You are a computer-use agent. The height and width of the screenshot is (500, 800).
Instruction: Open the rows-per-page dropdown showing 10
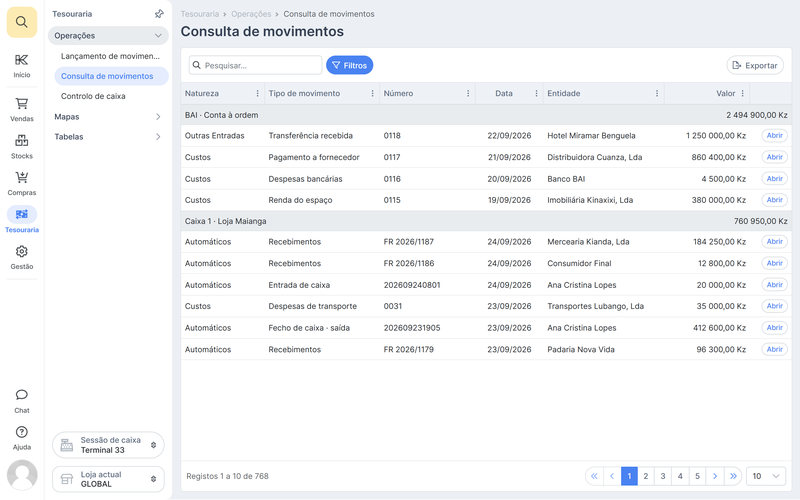[766, 476]
